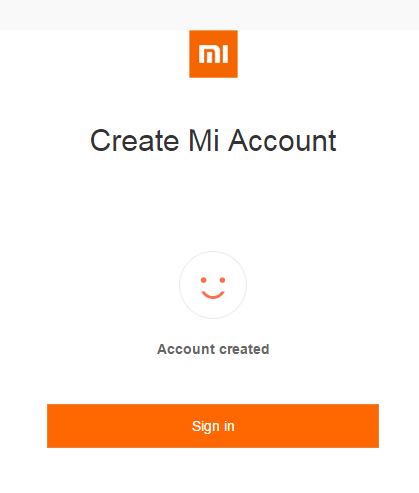419x493 pixels.
Task: Select the Xiaomi brand logo at top
Action: [x=213, y=54]
